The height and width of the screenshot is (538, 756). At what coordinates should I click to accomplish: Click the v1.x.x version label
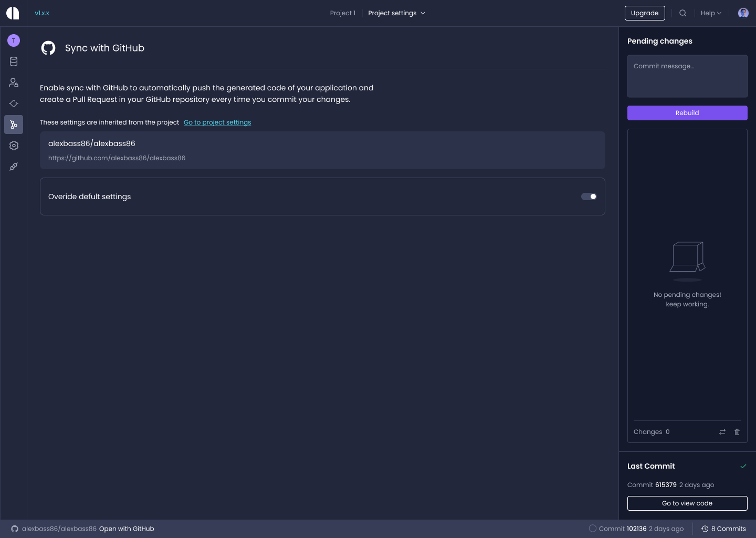coord(42,13)
